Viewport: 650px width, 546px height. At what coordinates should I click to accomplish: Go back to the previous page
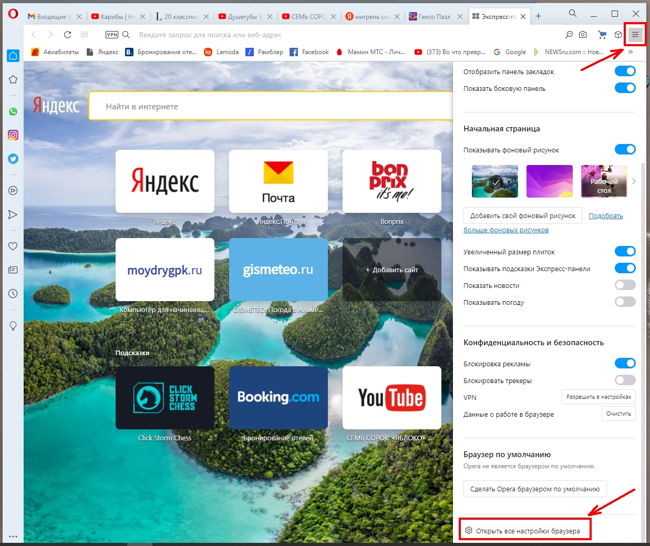coord(34,35)
